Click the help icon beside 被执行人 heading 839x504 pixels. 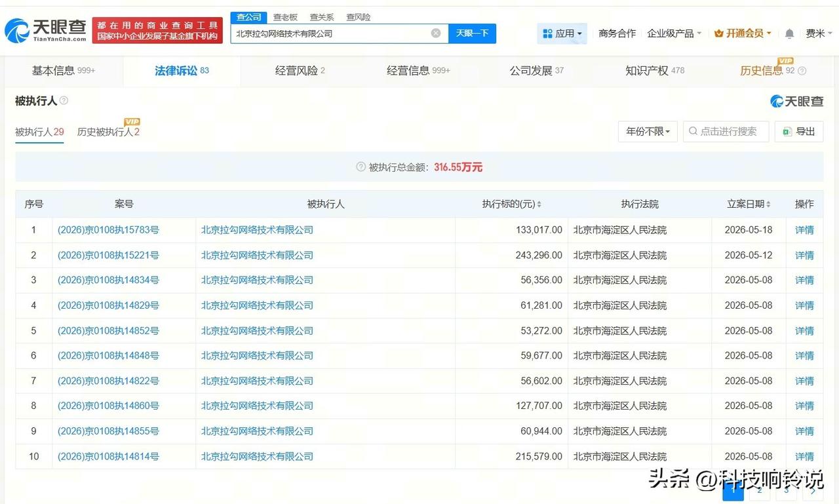pyautogui.click(x=64, y=101)
